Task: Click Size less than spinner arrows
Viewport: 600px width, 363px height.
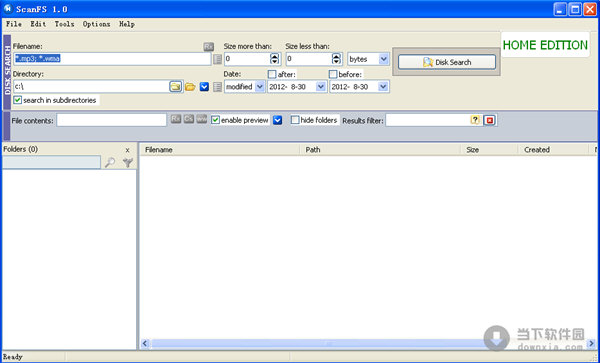Action: (x=336, y=59)
